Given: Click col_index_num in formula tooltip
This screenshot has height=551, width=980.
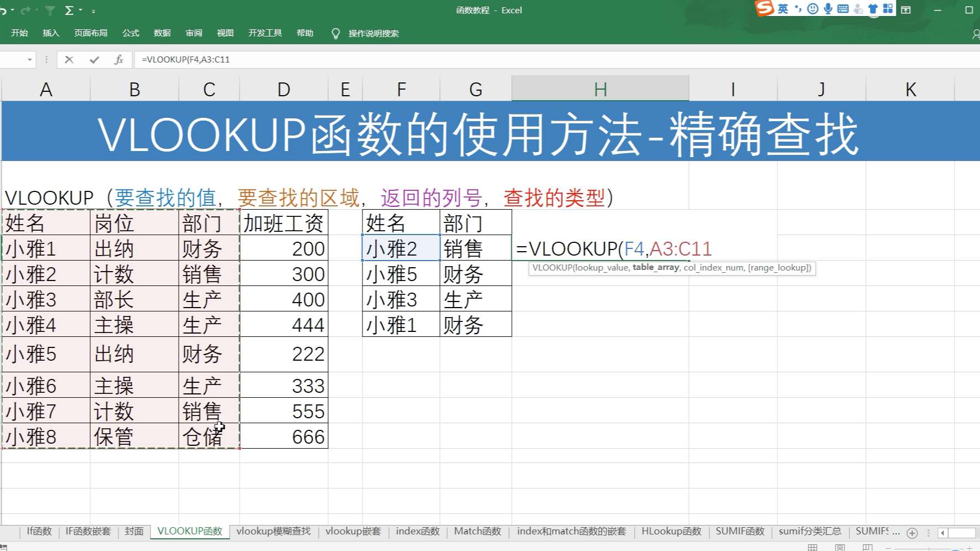Looking at the screenshot, I should (713, 268).
